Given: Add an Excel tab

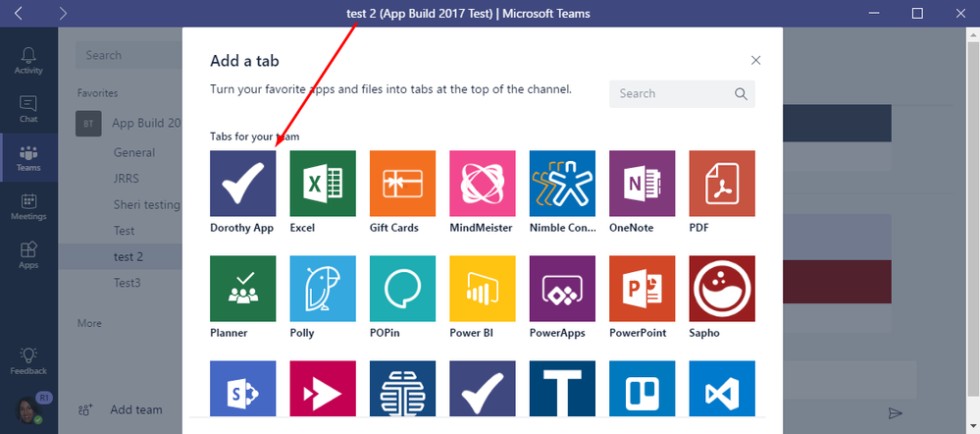Looking at the screenshot, I should click(323, 184).
